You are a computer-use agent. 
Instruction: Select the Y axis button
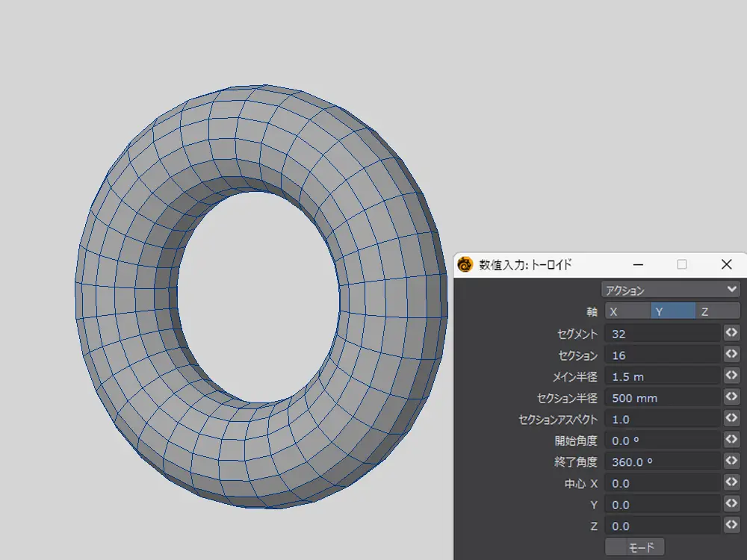(672, 311)
